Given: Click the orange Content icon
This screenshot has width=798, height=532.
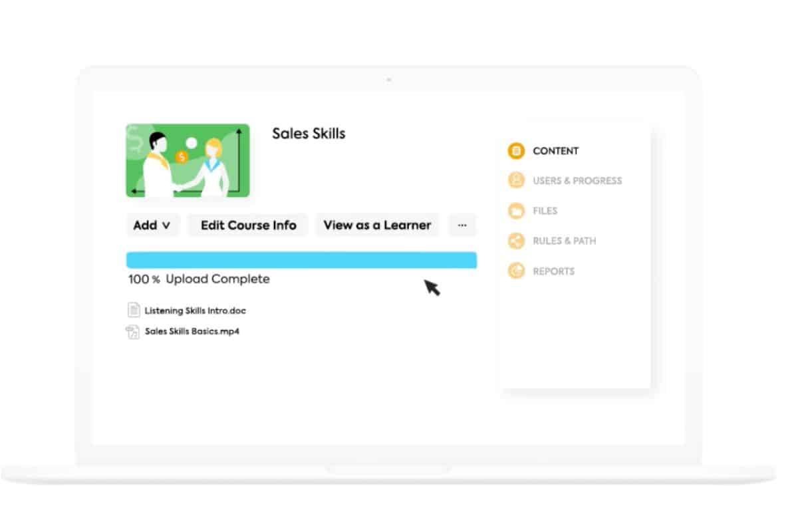Looking at the screenshot, I should click(516, 151).
